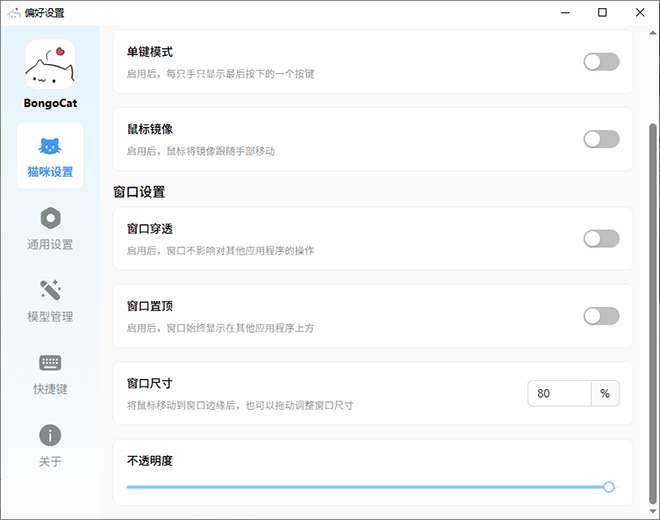Click the 鼠标镜像 title text
Image resolution: width=660 pixels, height=520 pixels.
(x=150, y=129)
